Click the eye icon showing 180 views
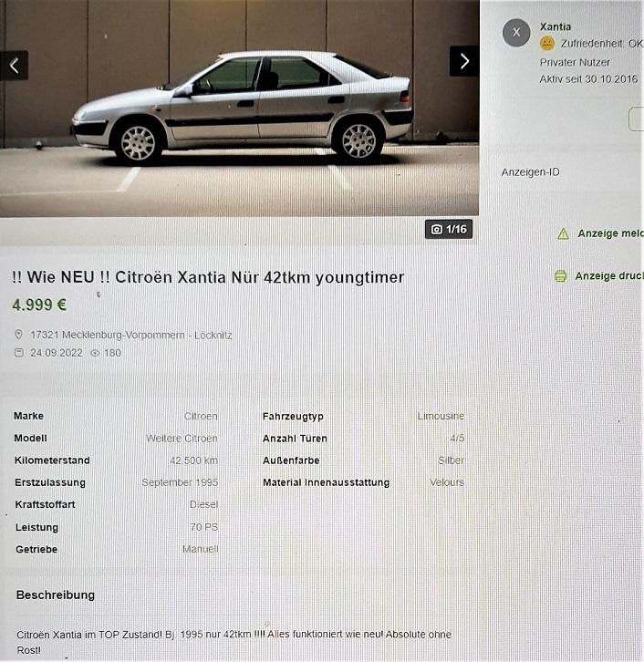Screen dimensions: 644x662 (x=95, y=353)
